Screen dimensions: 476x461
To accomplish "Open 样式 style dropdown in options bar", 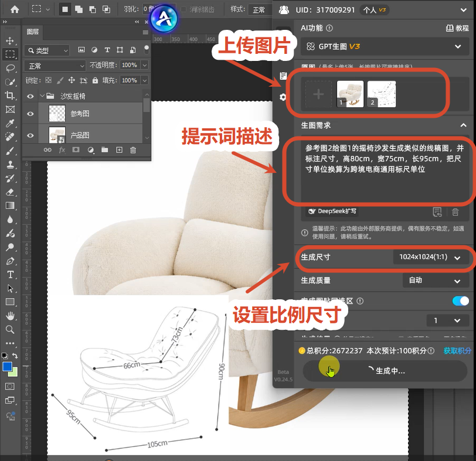I will tap(260, 10).
